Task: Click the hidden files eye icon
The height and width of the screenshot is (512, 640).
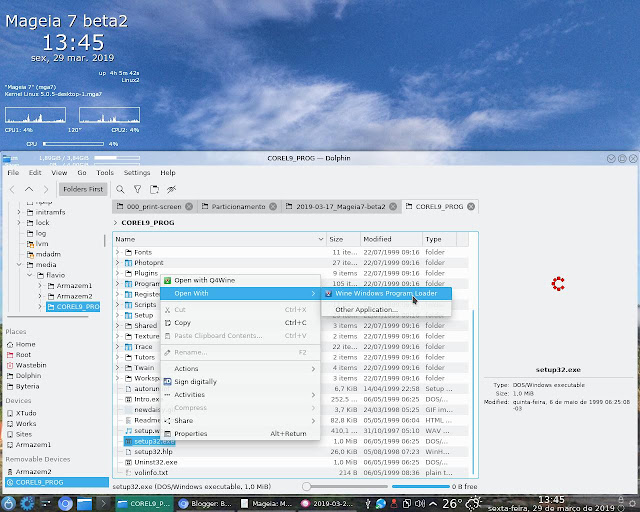Action: (x=171, y=189)
